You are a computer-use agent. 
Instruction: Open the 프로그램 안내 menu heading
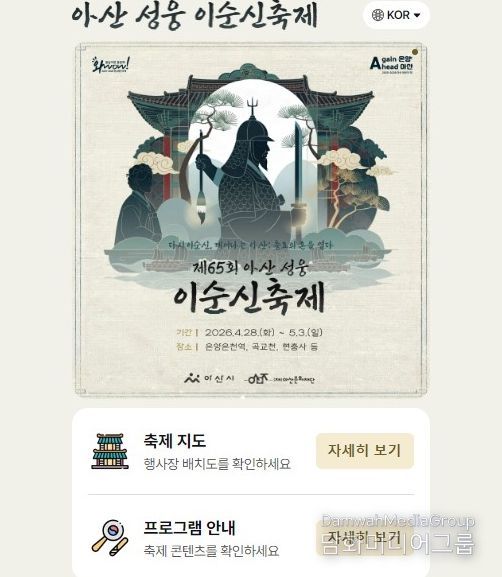click(x=189, y=527)
